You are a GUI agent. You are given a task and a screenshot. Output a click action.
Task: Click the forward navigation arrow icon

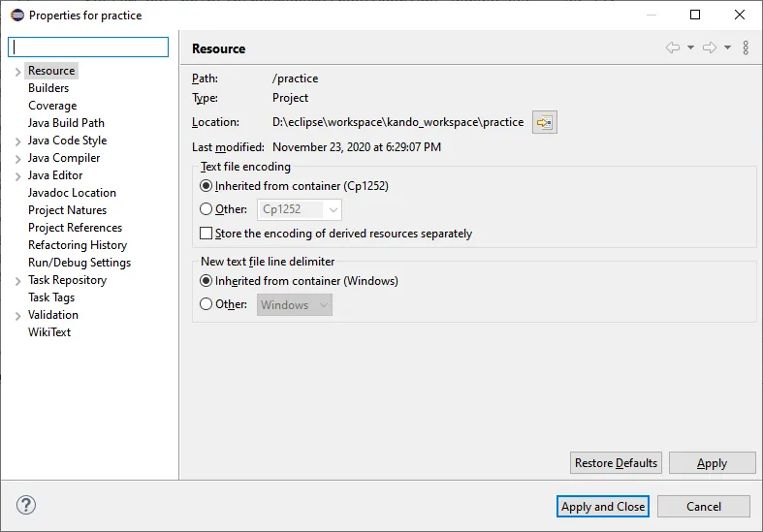(709, 47)
